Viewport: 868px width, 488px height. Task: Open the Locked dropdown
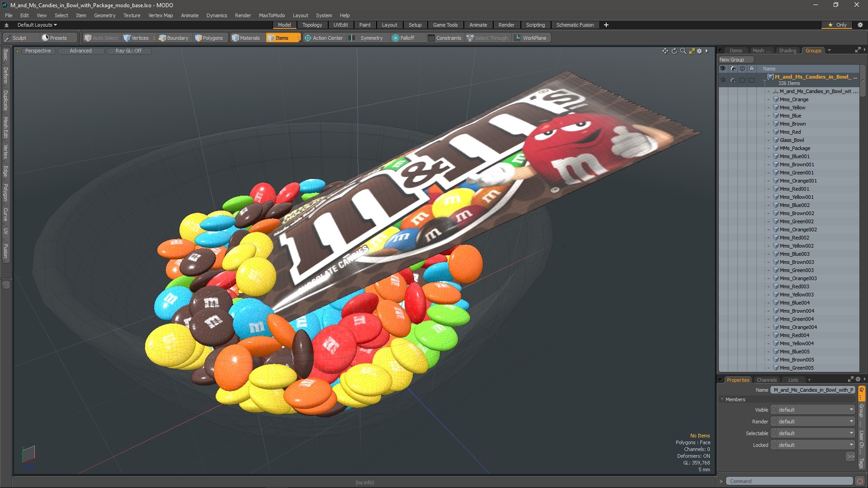tap(813, 445)
